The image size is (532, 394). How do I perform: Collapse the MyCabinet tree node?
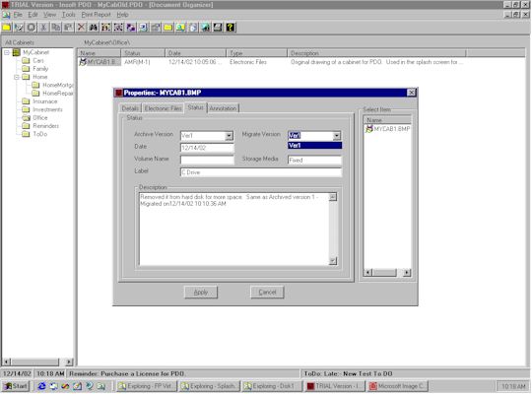click(x=7, y=52)
